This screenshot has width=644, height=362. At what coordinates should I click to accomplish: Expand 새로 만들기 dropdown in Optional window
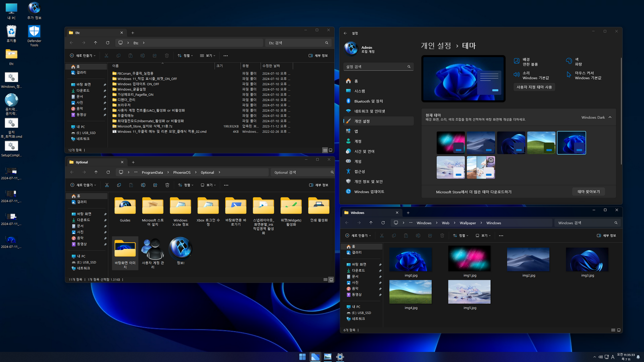83,185
